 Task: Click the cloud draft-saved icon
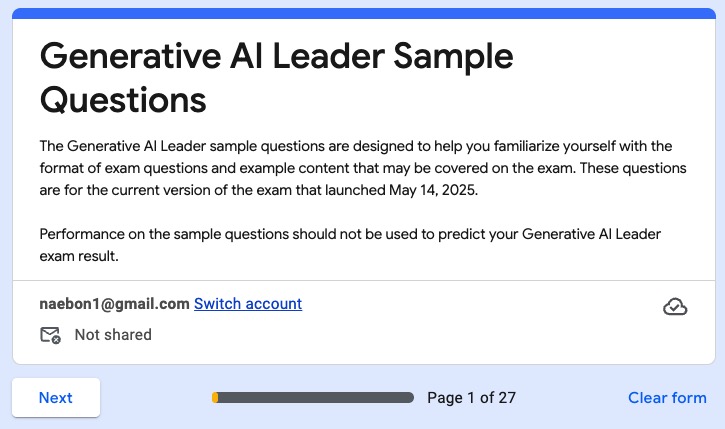click(675, 307)
